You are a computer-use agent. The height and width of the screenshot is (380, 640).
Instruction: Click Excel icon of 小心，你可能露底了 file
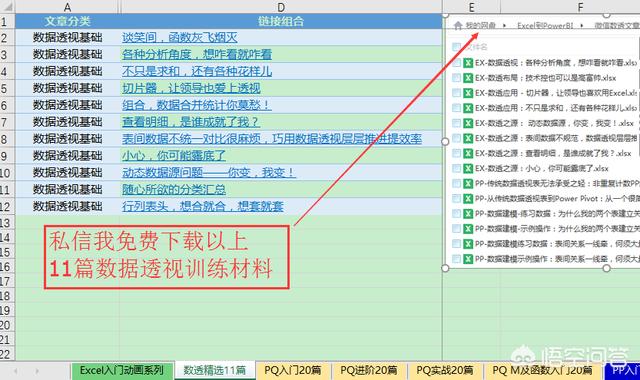tap(468, 169)
